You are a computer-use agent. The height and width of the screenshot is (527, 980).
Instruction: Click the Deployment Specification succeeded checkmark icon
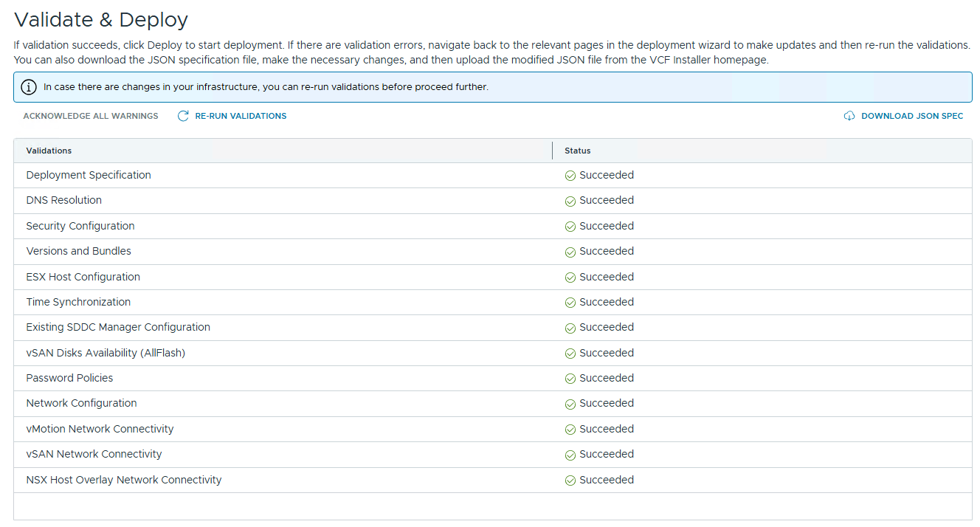coord(570,176)
